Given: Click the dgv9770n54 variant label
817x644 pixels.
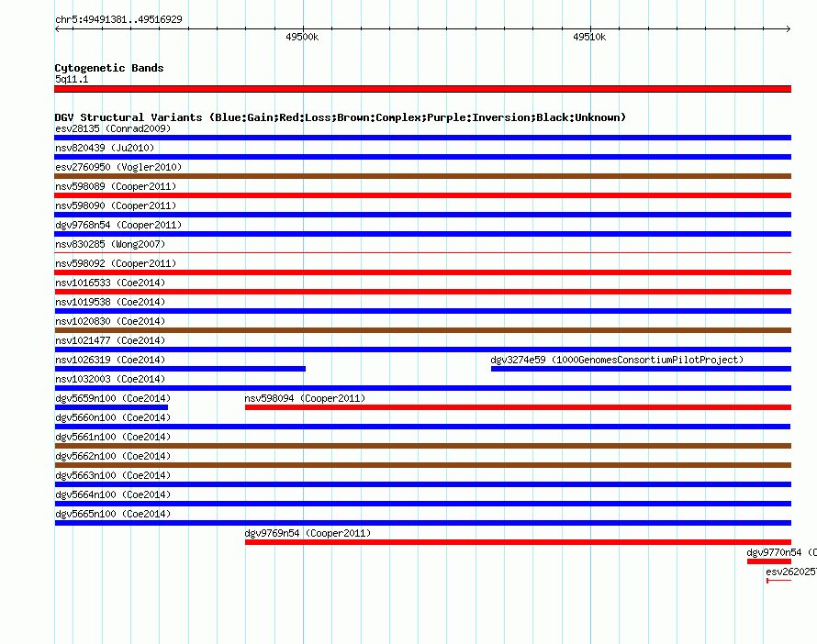Looking at the screenshot, I should point(781,552).
